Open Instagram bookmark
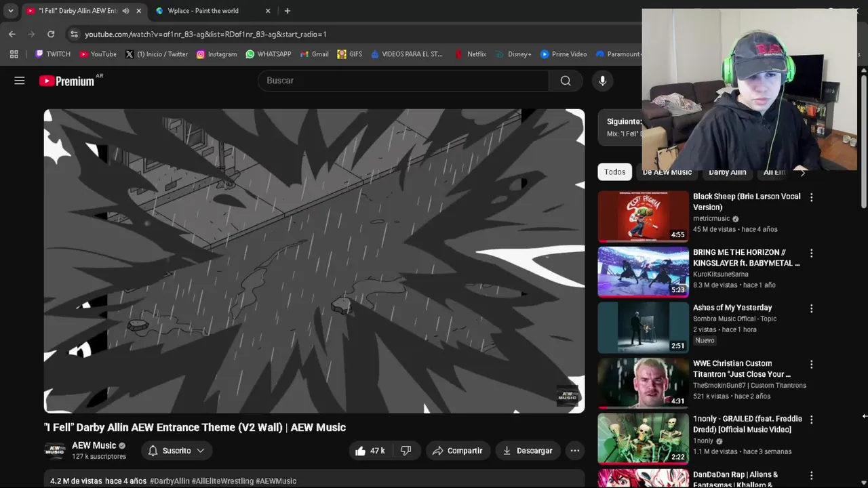Image resolution: width=868 pixels, height=488 pixels. pyautogui.click(x=216, y=54)
